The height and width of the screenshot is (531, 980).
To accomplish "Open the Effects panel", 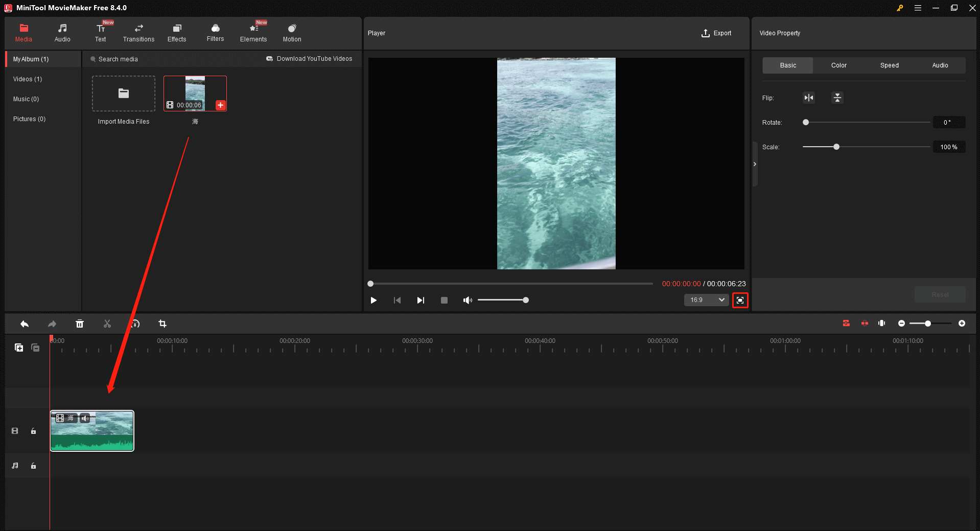I will click(x=176, y=32).
